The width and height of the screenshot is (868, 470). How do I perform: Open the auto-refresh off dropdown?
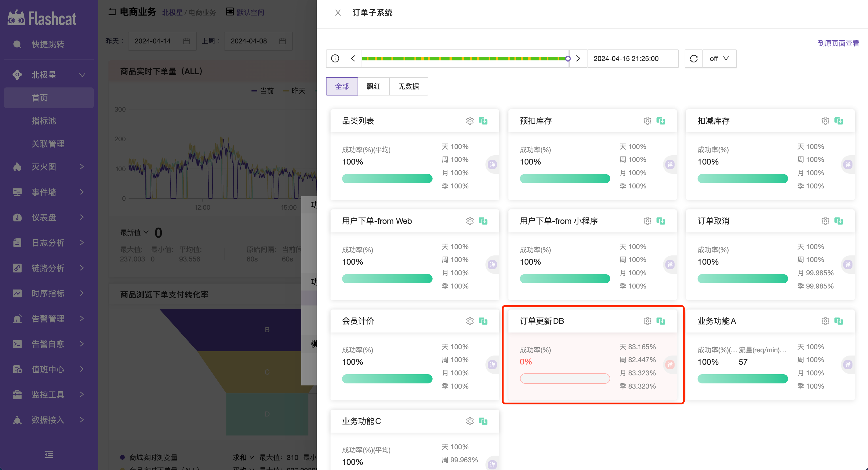point(719,59)
